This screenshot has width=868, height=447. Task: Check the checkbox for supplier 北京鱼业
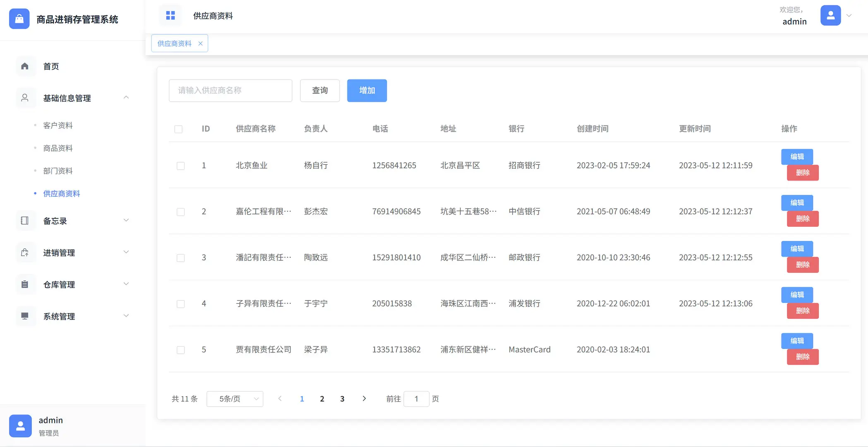pyautogui.click(x=181, y=166)
